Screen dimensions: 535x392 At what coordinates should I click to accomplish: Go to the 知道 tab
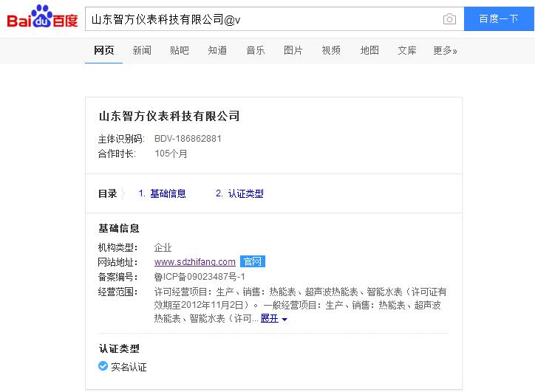pos(217,50)
